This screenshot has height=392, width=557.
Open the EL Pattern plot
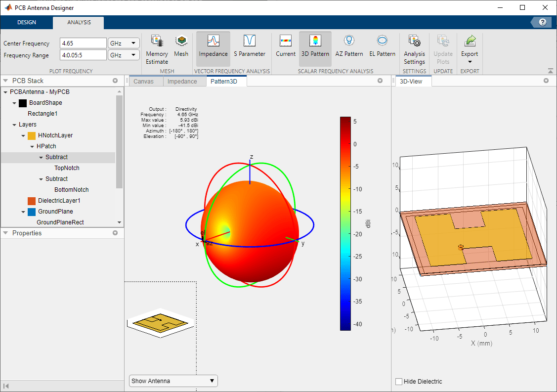(382, 47)
